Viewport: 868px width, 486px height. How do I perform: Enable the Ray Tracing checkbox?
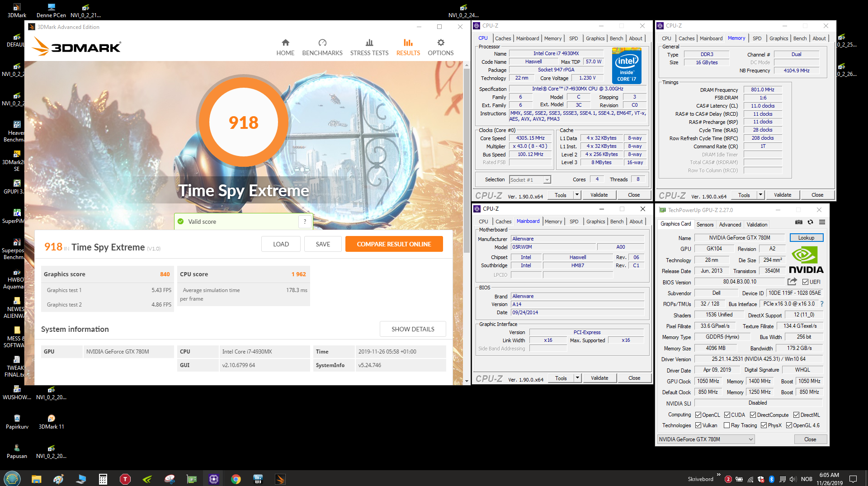(x=726, y=425)
